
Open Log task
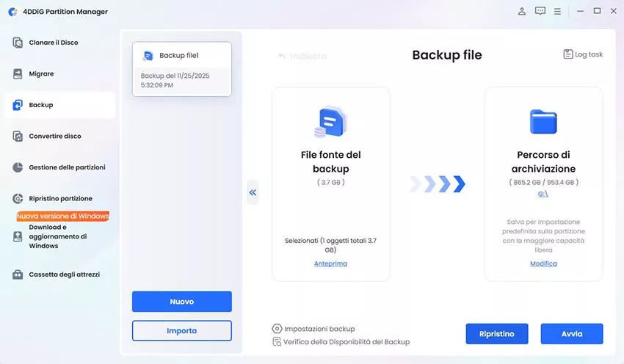(583, 54)
